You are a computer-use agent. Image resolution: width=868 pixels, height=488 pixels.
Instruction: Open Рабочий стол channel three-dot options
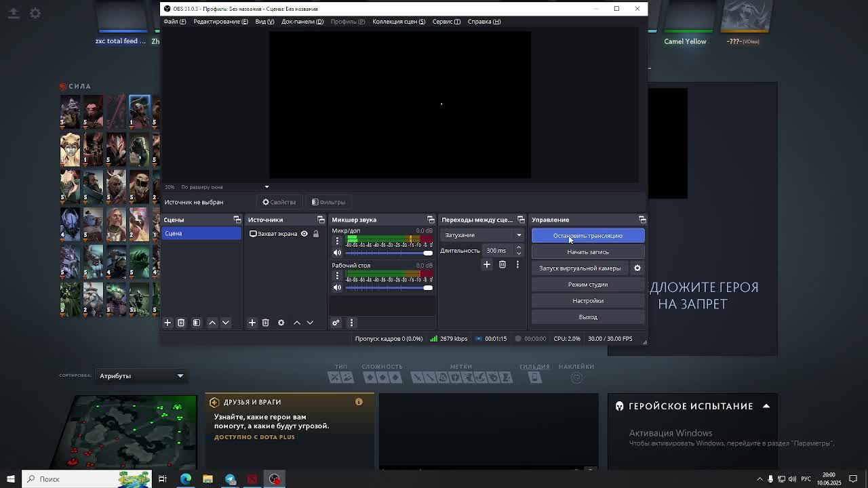[337, 276]
